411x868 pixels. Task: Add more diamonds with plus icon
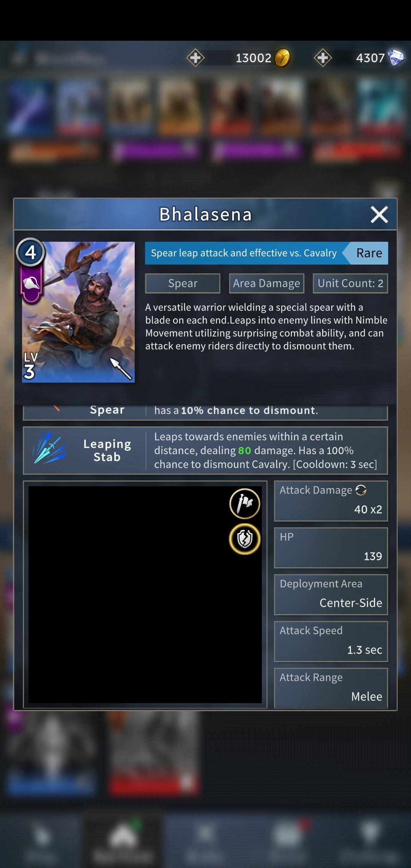(x=323, y=58)
